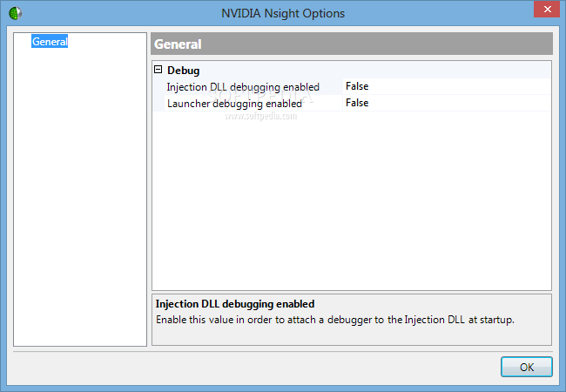Close the NVIDIA Nsight Options dialog
This screenshot has width=566, height=392.
coord(547,9)
